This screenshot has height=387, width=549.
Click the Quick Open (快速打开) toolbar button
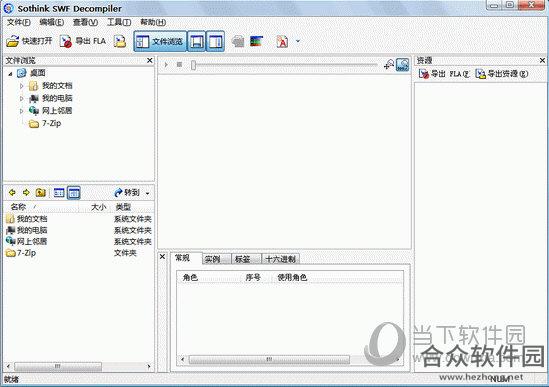tap(29, 41)
